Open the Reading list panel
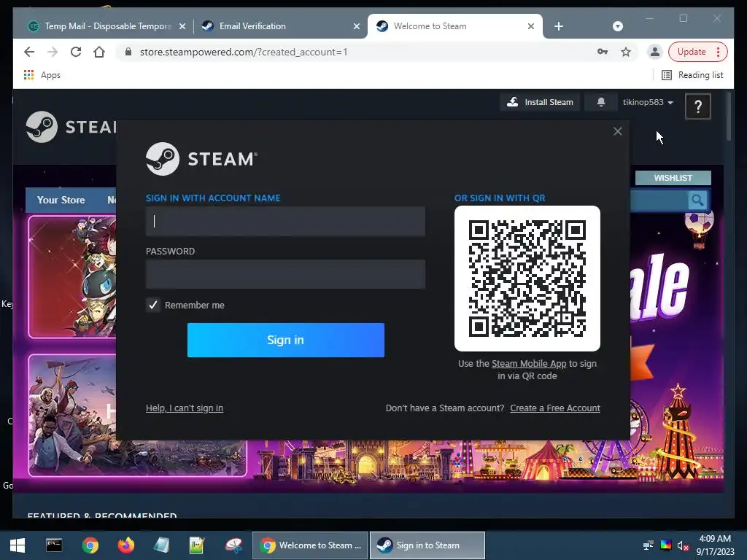 click(693, 75)
